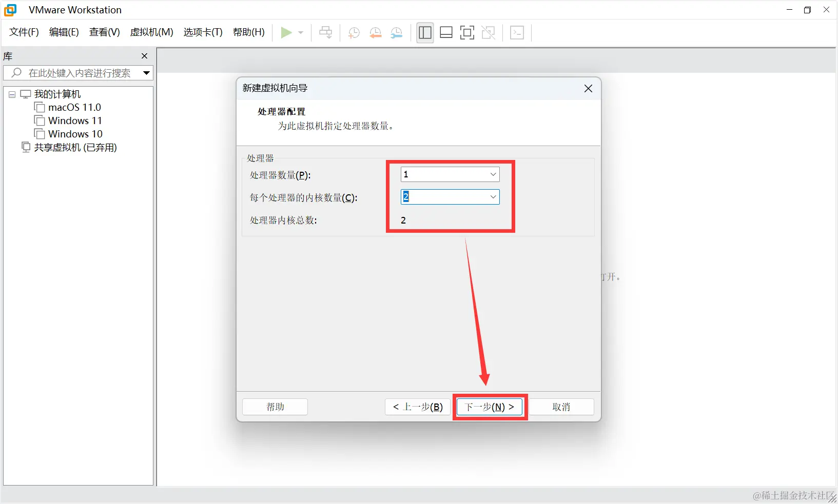Open the snapshot manager icon

[x=397, y=33]
